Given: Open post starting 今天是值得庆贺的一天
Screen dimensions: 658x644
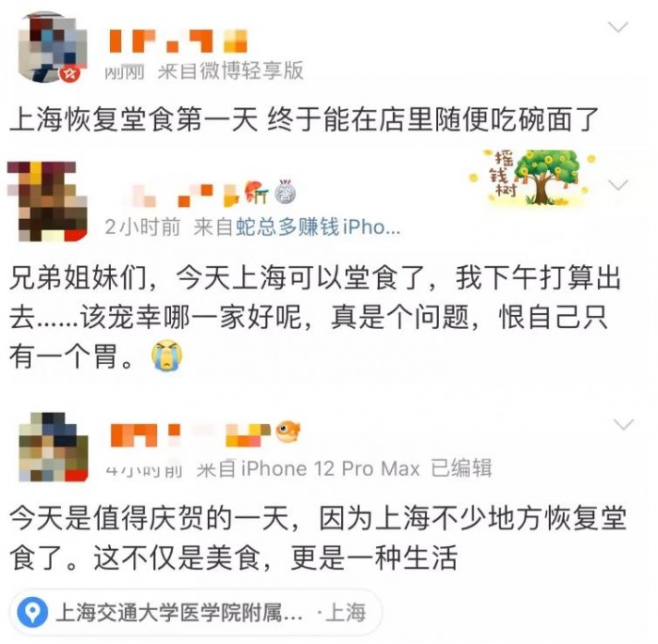Looking at the screenshot, I should pos(318,538).
